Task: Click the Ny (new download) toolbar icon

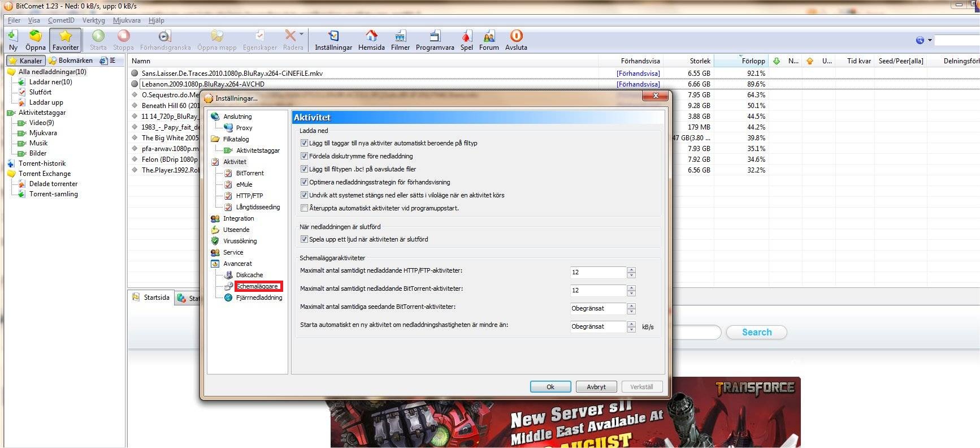Action: [13, 37]
